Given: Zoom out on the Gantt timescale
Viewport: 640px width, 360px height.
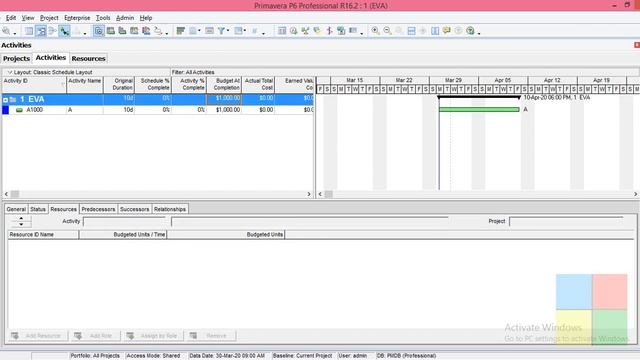Looking at the screenshot, I should pyautogui.click(x=387, y=31).
